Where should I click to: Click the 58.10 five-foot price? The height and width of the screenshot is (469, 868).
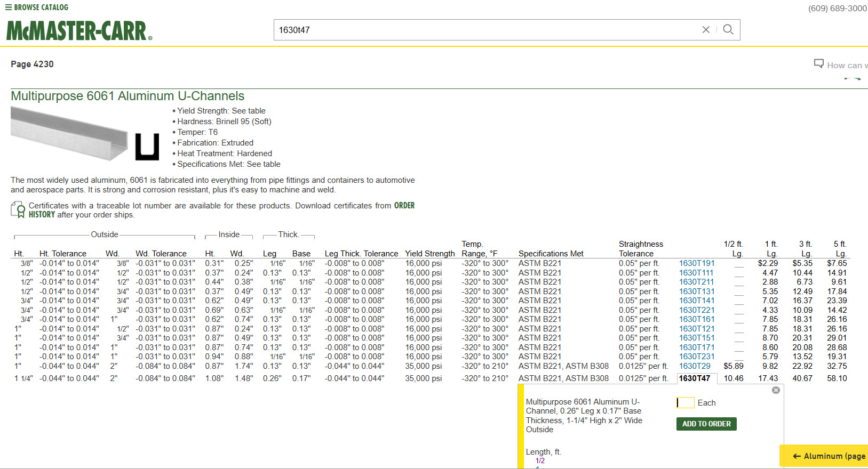coord(837,378)
